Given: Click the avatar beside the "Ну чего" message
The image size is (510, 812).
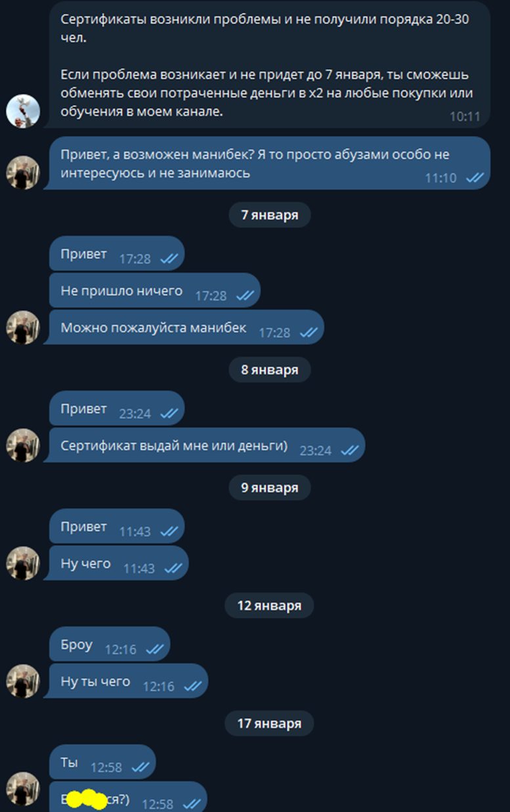Looking at the screenshot, I should pos(23,563).
